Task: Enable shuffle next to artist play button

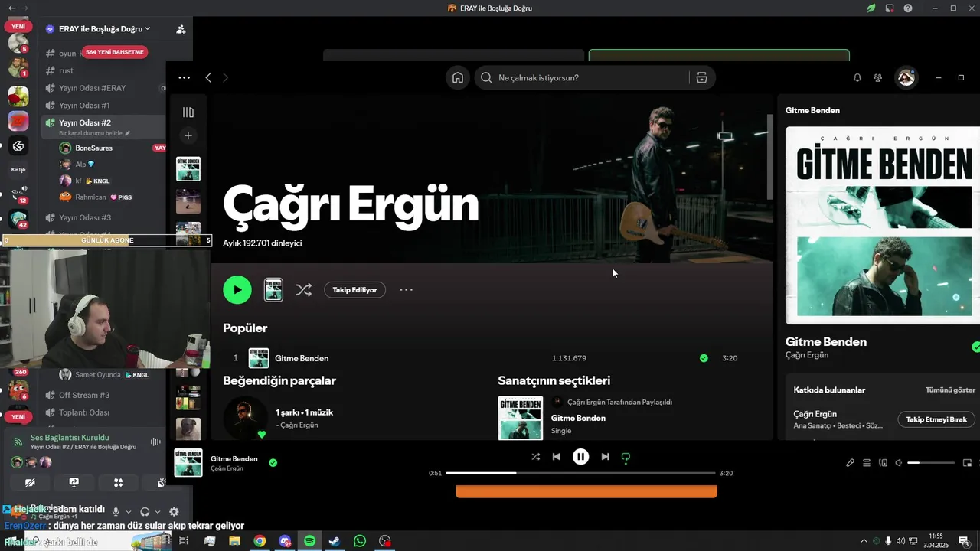Action: coord(303,290)
